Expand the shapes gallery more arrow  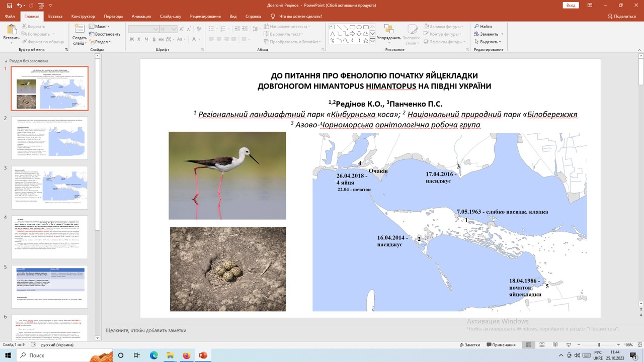[x=372, y=41]
